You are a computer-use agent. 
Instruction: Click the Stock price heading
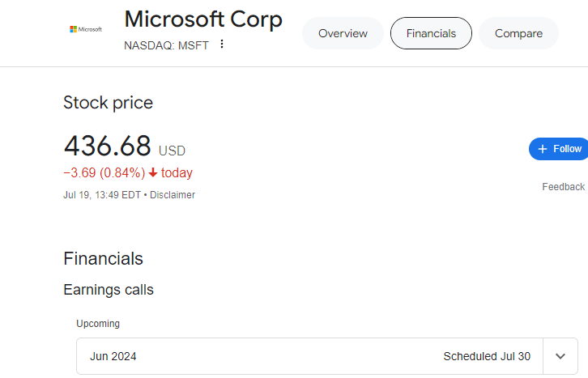pyautogui.click(x=108, y=103)
